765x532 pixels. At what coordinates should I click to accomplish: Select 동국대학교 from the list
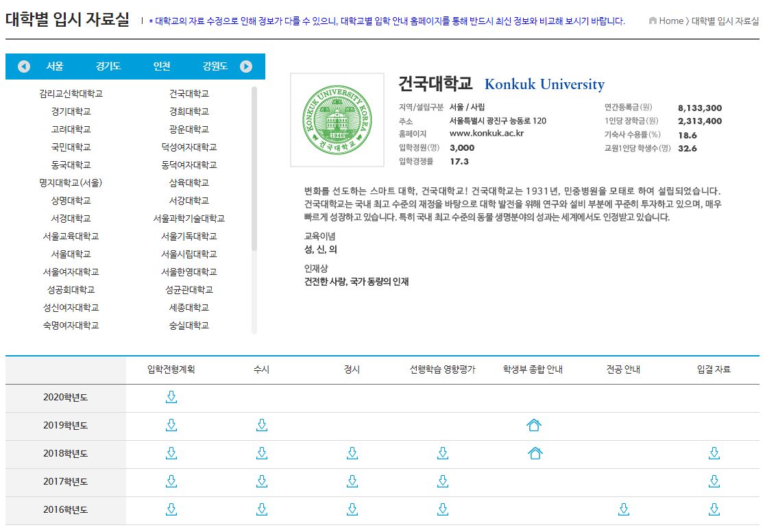pos(71,165)
